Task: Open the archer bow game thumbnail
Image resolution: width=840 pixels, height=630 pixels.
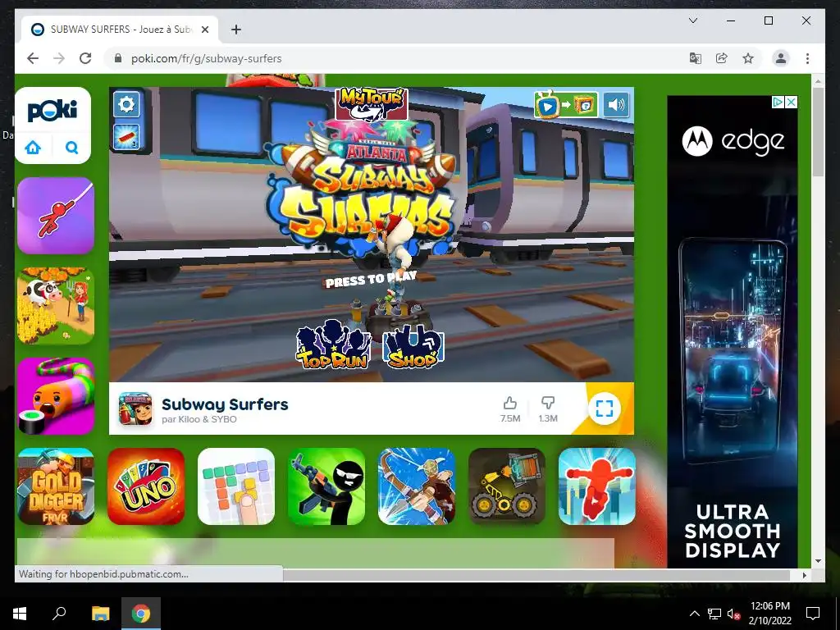Action: 417,486
